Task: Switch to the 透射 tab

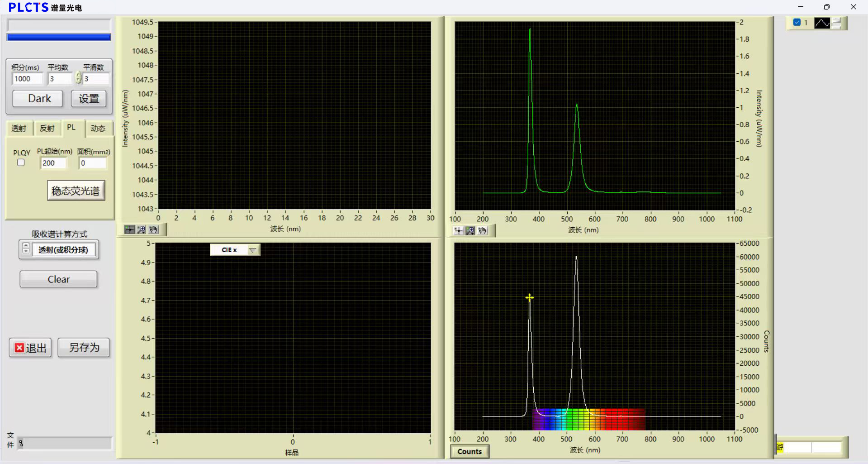Action: 19,129
